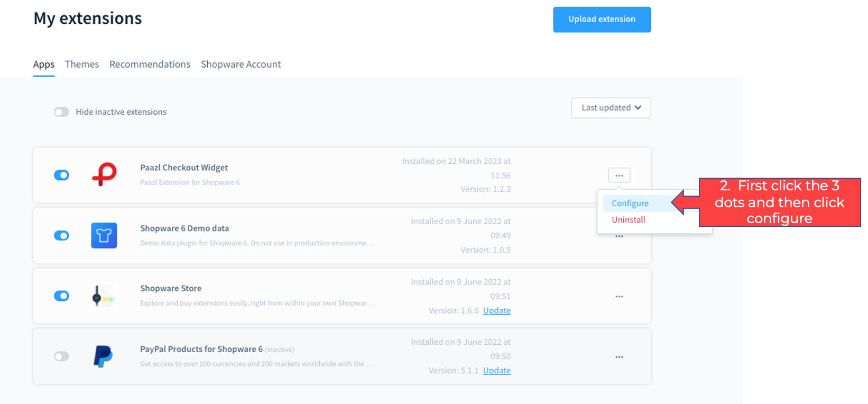Switch to the Themes tab
This screenshot has height=404, width=868.
(x=82, y=65)
